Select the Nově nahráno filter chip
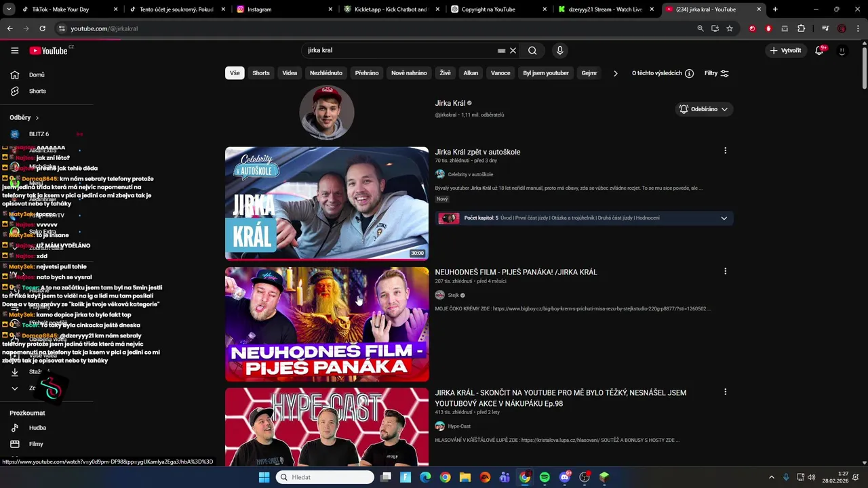 409,73
